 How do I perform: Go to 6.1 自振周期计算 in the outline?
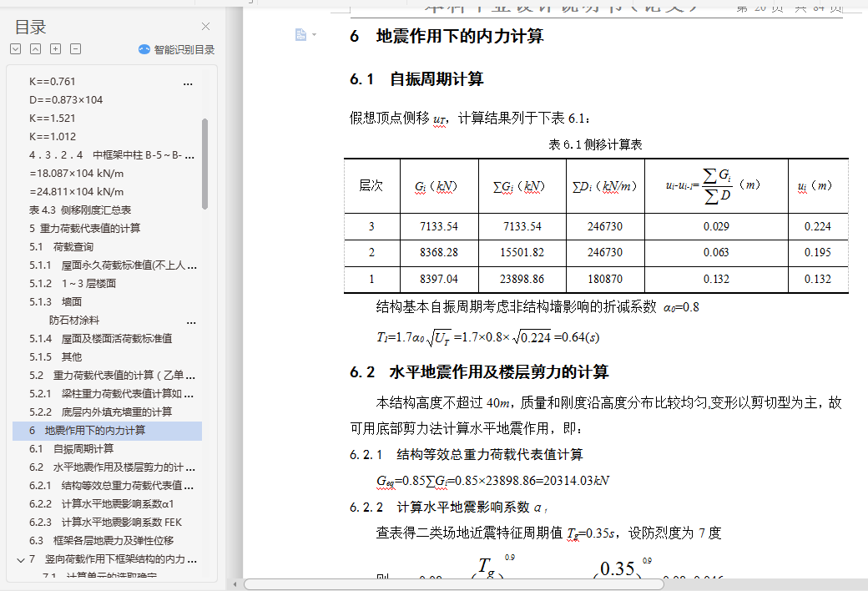tap(71, 448)
